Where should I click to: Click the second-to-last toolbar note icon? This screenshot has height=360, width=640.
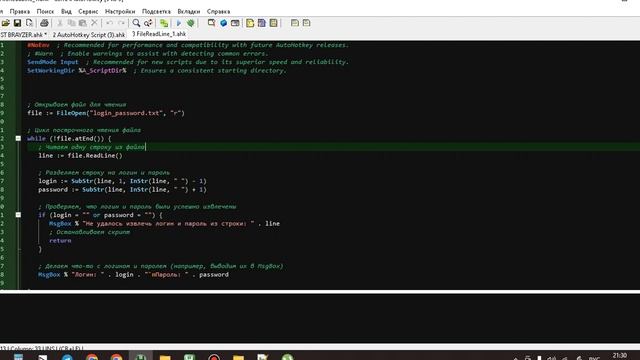pyautogui.click(x=295, y=23)
